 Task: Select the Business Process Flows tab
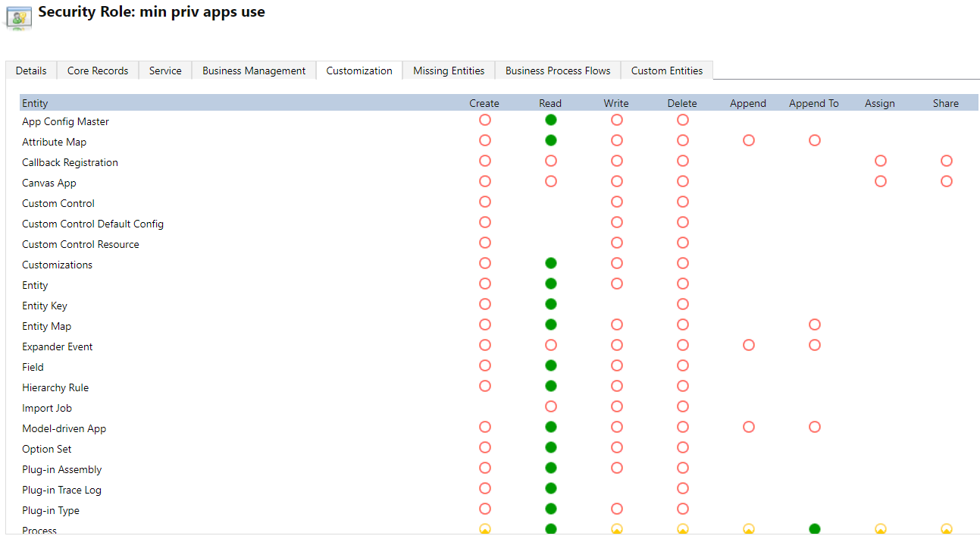(558, 71)
